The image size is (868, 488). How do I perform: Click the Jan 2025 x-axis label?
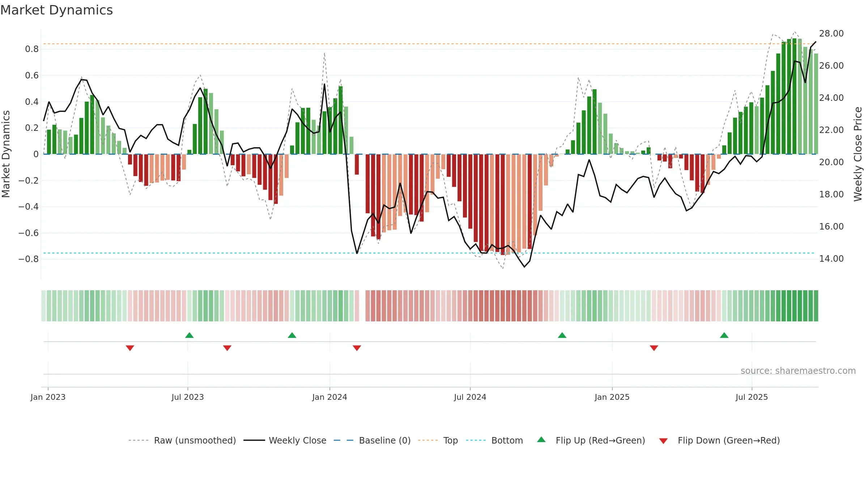612,397
